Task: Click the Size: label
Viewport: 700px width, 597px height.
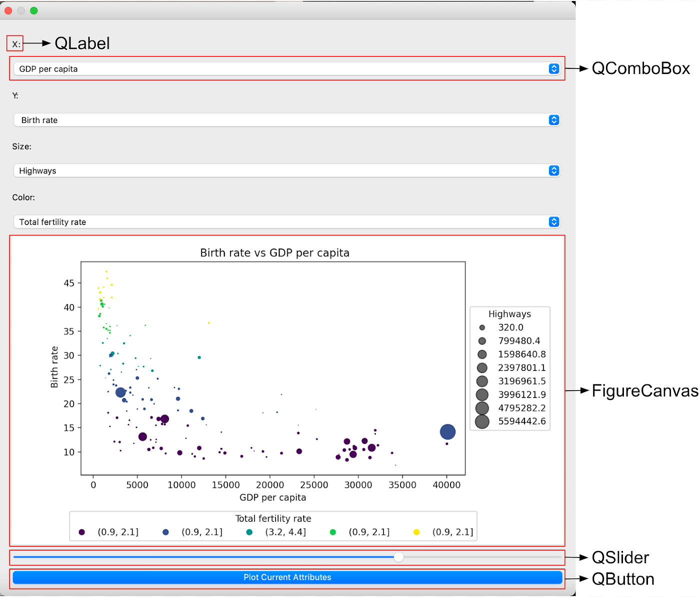Action: 21,146
